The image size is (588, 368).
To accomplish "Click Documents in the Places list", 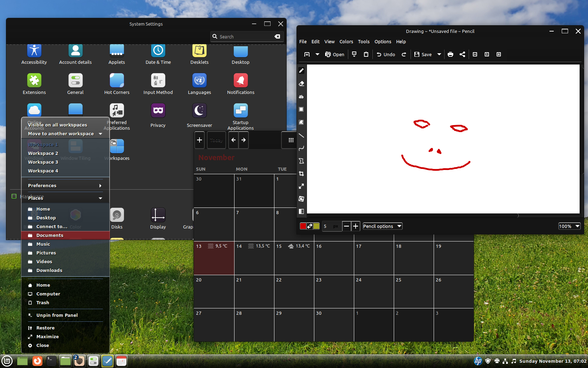I will pyautogui.click(x=65, y=235).
